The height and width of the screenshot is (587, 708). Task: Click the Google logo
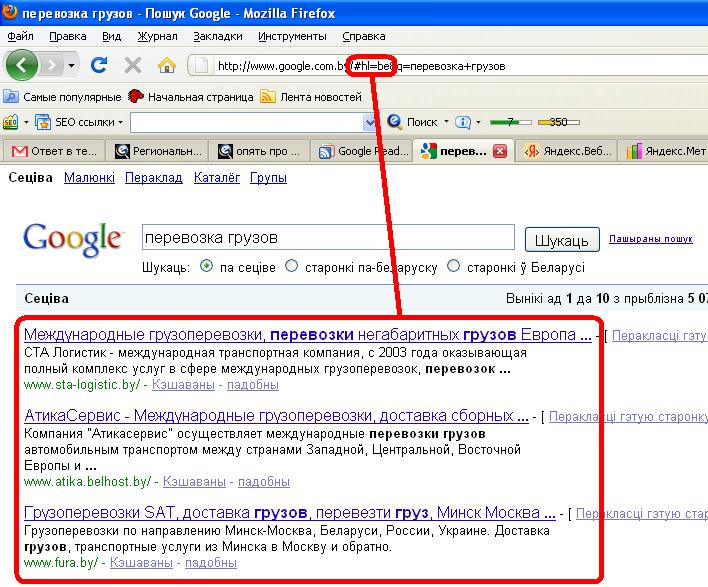(73, 239)
